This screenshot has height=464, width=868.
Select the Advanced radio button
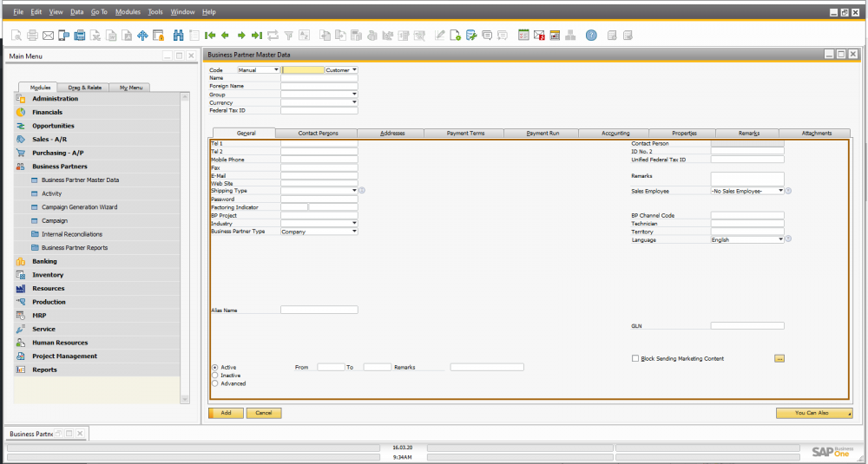pyautogui.click(x=214, y=383)
